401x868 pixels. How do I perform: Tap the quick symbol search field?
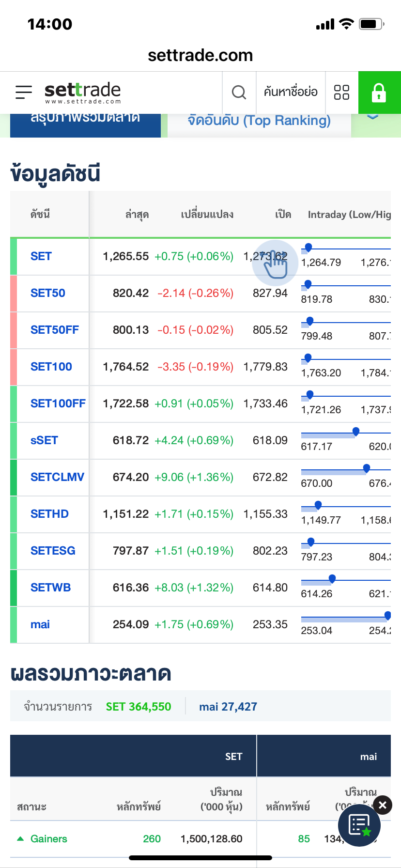291,92
